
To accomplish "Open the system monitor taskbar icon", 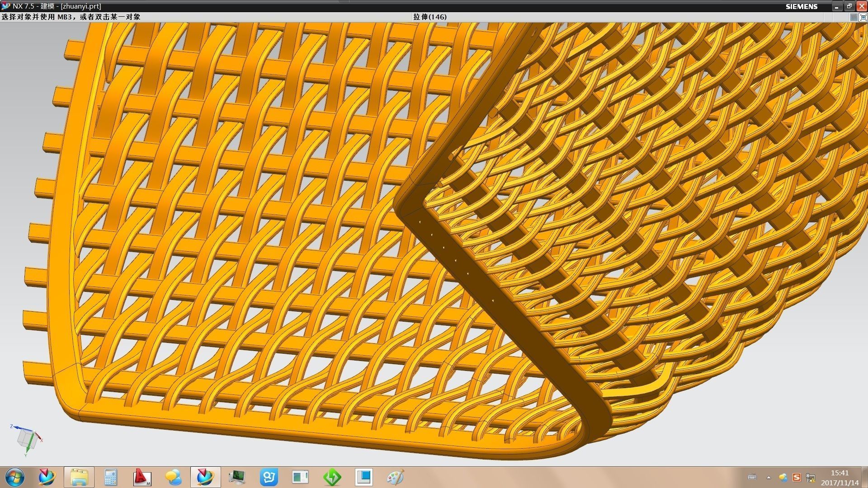I will [237, 477].
